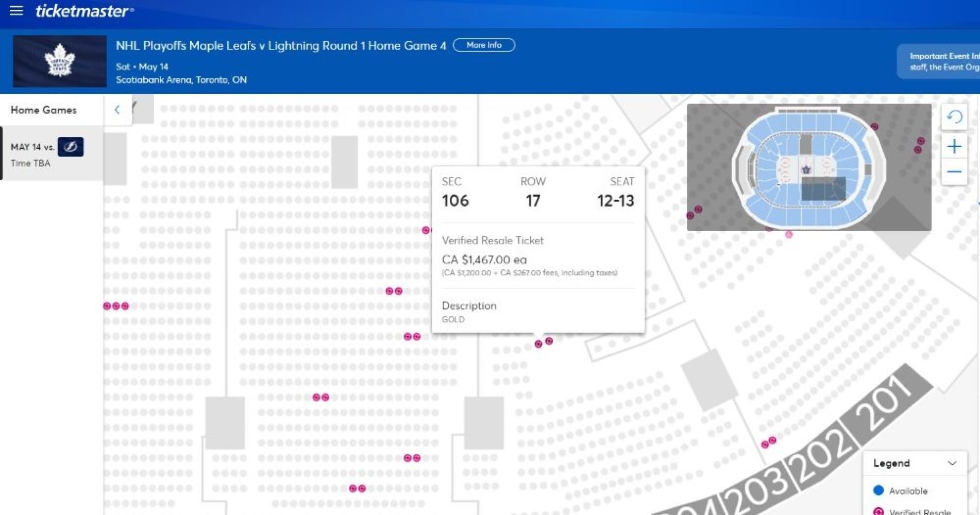
Task: Collapse the Legend panel
Action: 952,463
